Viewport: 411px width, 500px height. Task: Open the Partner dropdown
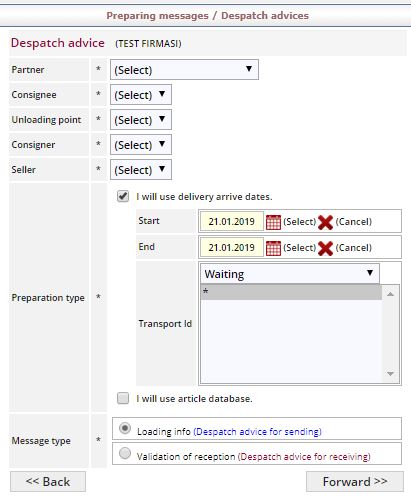[x=184, y=70]
